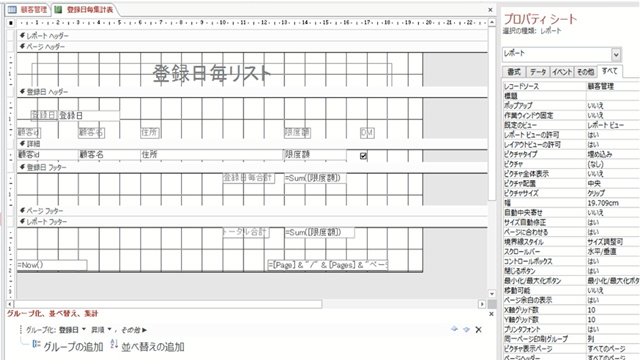Viewport: 640px width, 360px height.
Task: Delete the 登録日 grouping with the X icon
Action: (x=478, y=329)
